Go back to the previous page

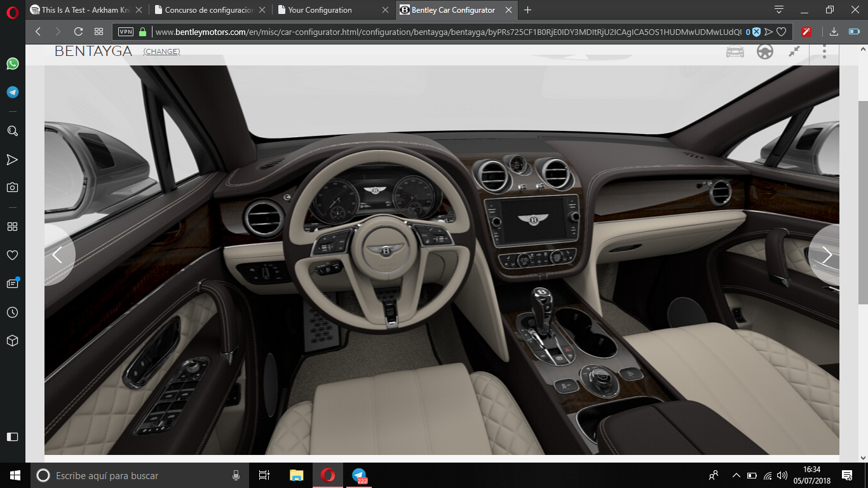38,31
